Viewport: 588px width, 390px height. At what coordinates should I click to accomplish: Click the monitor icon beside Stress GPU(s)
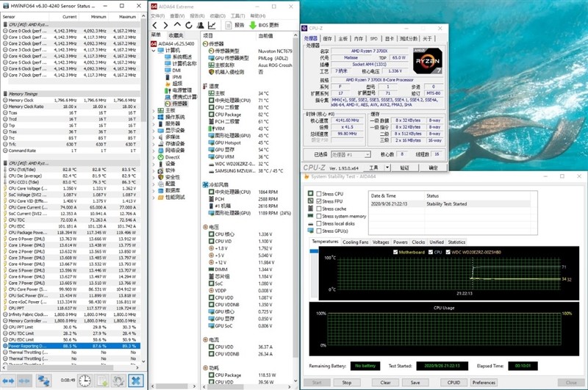pyautogui.click(x=310, y=231)
